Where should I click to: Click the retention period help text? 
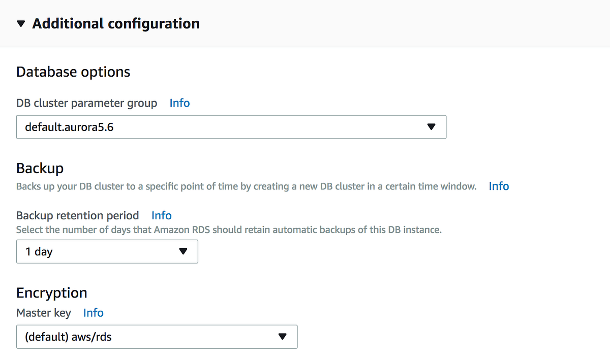tap(229, 229)
